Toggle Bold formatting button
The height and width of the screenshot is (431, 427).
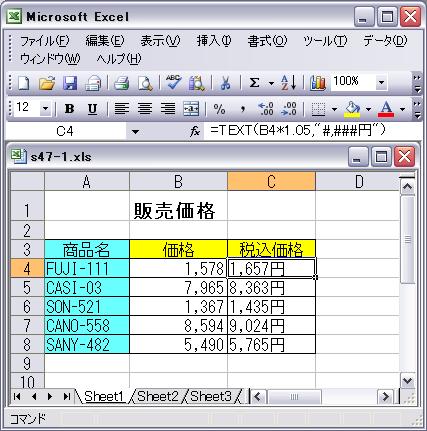coord(70,109)
